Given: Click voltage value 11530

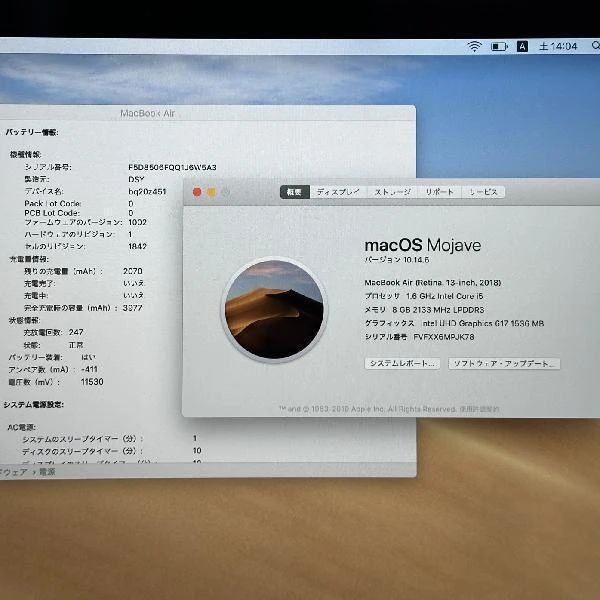Looking at the screenshot, I should (x=92, y=382).
